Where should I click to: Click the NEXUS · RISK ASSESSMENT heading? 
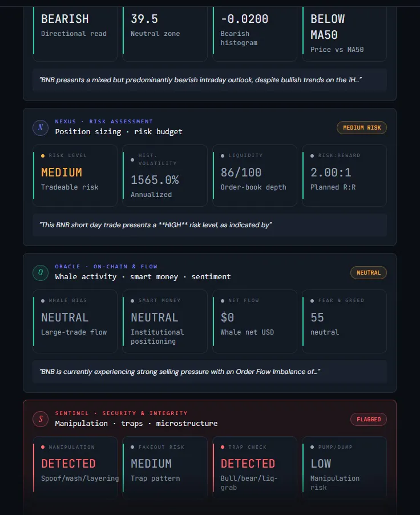point(104,122)
